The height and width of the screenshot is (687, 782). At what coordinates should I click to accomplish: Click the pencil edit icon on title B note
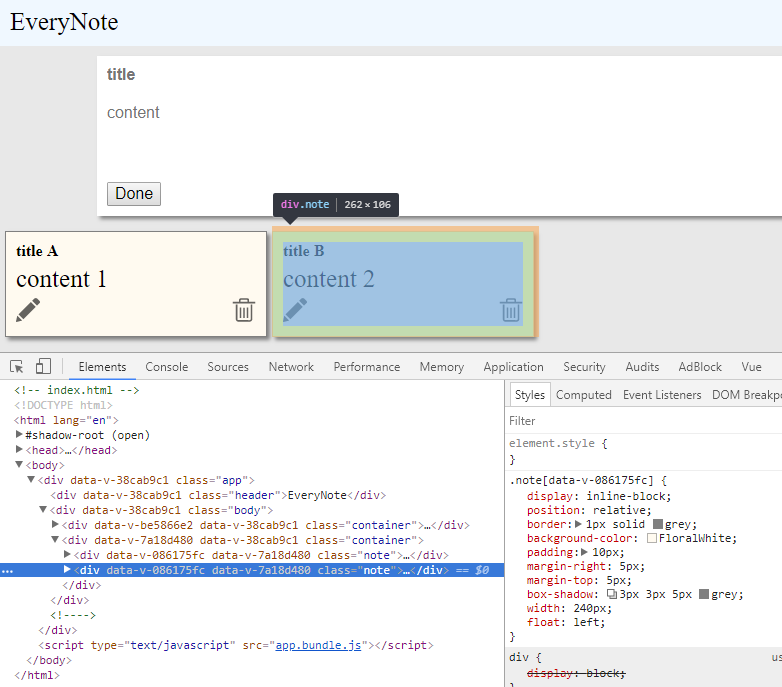295,310
